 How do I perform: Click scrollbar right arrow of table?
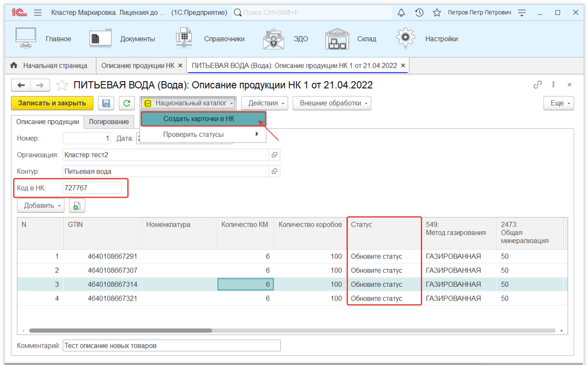(562, 331)
